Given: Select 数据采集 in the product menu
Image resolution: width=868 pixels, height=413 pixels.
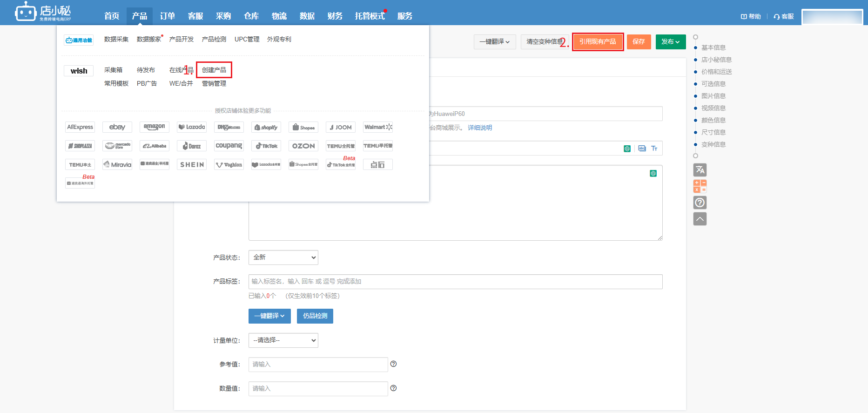Looking at the screenshot, I should 116,39.
